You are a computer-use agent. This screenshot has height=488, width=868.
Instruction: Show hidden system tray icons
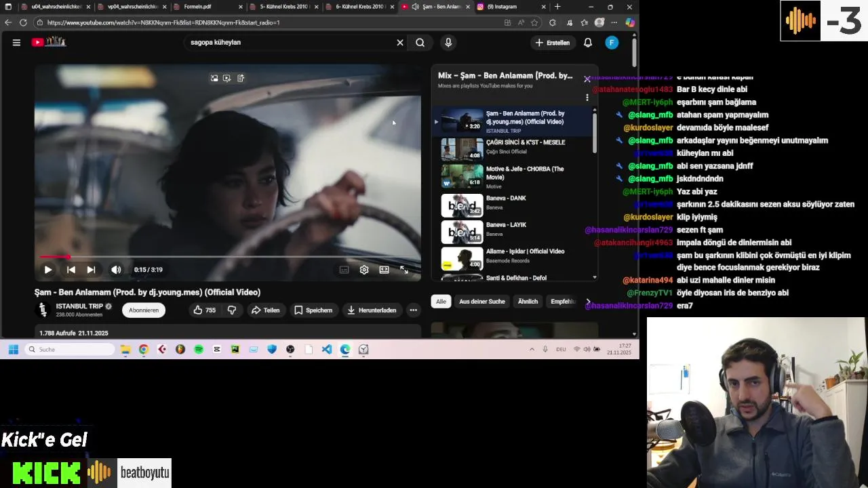coord(532,350)
